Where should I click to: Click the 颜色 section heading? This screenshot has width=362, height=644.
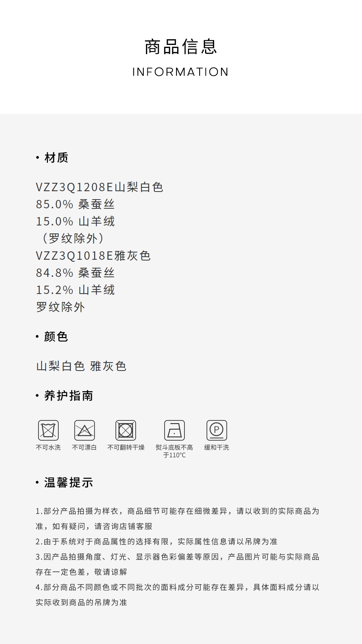coord(56,337)
